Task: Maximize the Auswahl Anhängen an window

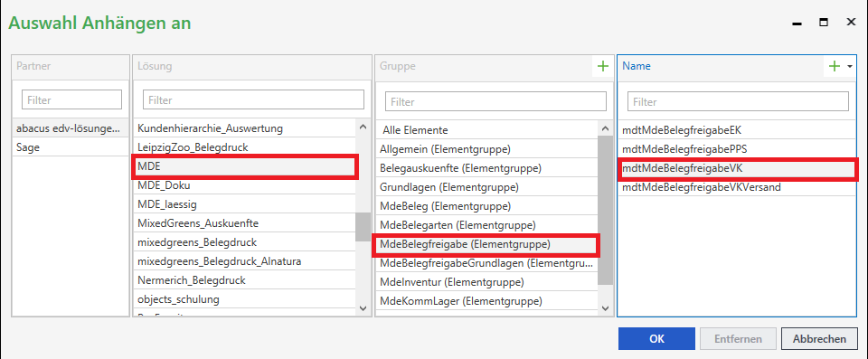Action: point(824,23)
